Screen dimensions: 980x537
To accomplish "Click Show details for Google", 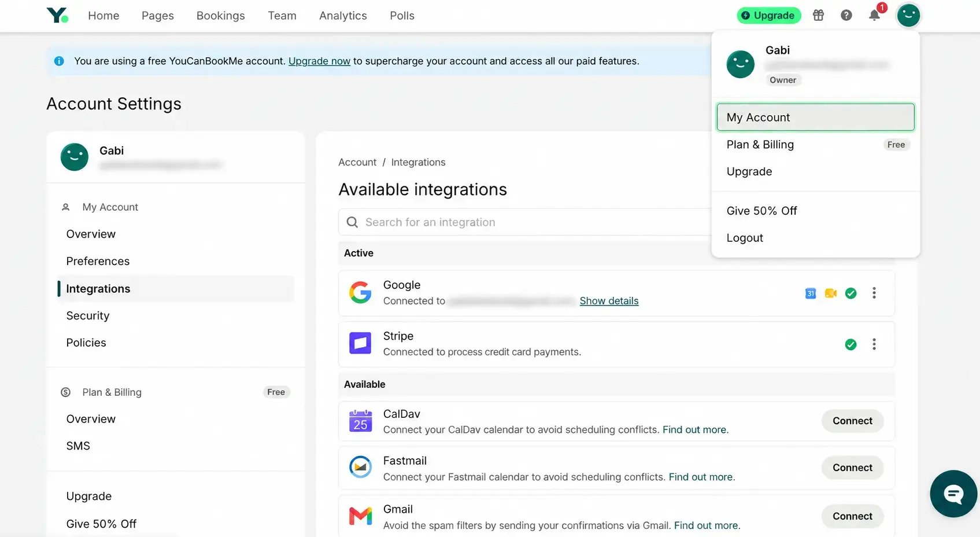I will tap(609, 301).
